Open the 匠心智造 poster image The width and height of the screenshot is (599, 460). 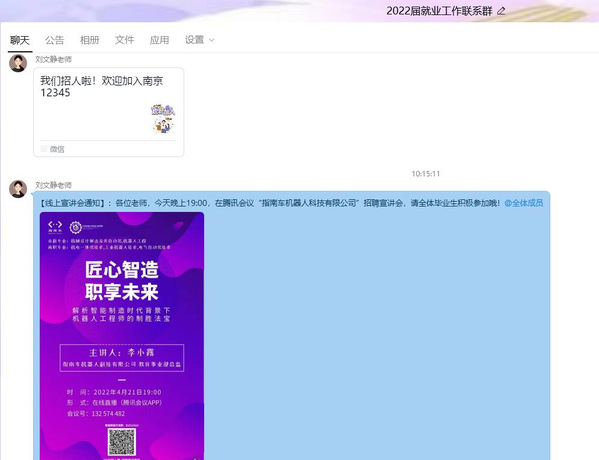click(x=122, y=336)
